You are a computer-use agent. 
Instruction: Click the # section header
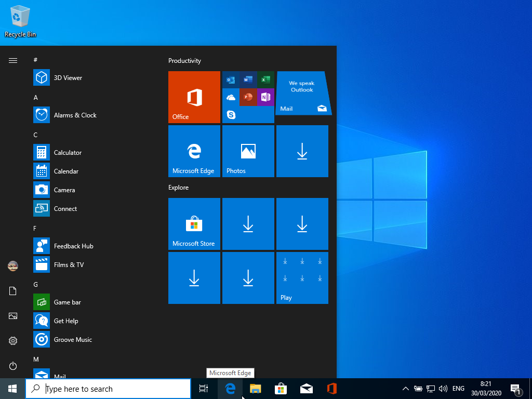(x=35, y=60)
